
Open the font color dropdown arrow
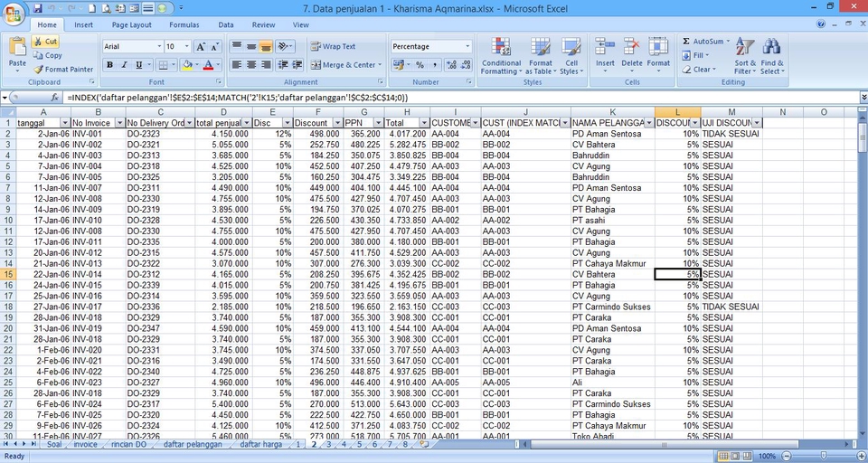pyautogui.click(x=218, y=65)
